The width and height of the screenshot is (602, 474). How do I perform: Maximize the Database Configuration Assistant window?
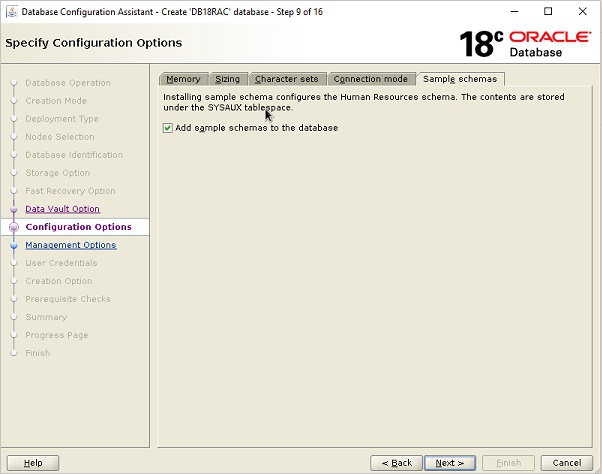tap(548, 12)
